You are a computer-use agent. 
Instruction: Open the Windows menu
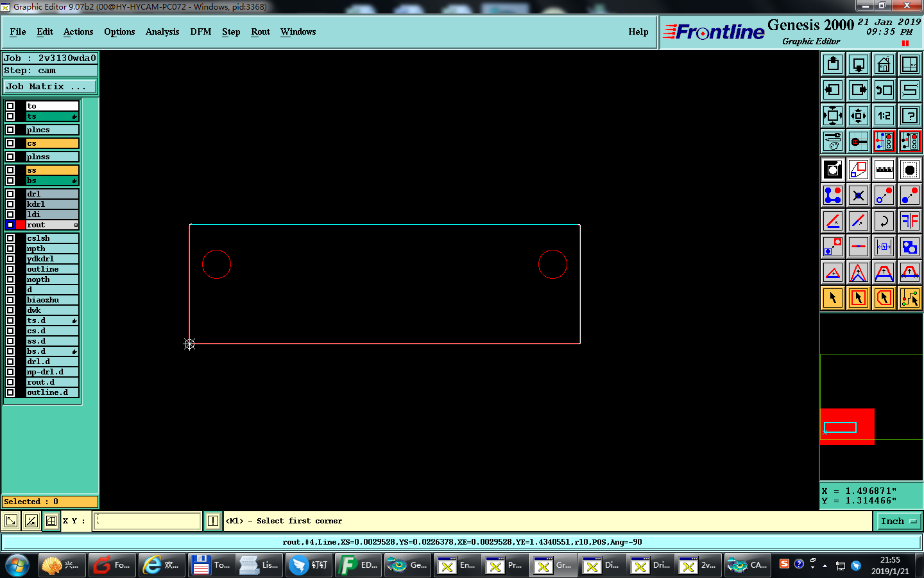point(298,31)
